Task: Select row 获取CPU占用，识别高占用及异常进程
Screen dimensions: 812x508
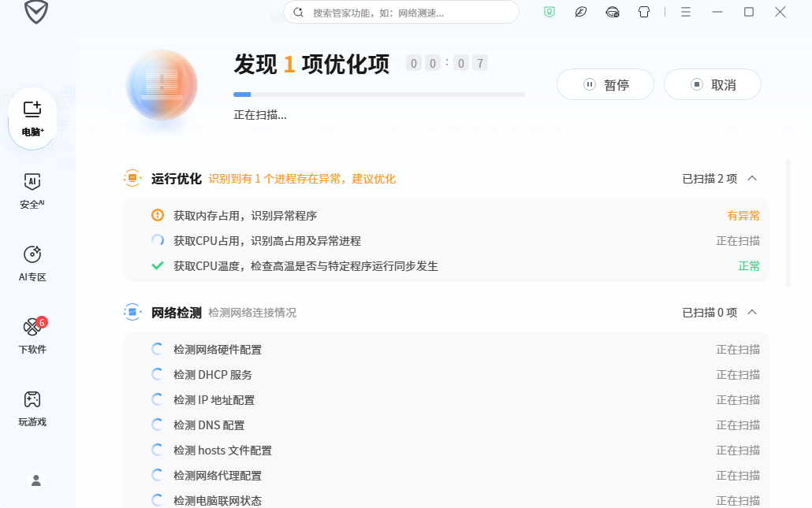Action: (446, 241)
